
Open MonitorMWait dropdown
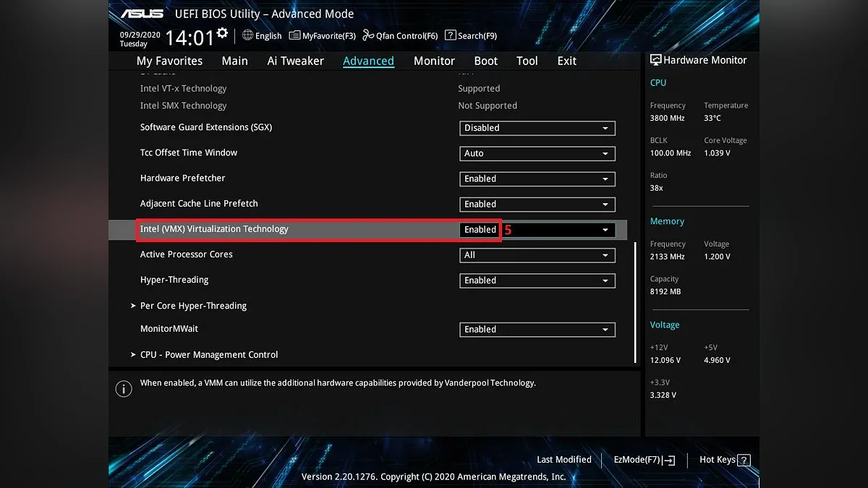(x=537, y=329)
